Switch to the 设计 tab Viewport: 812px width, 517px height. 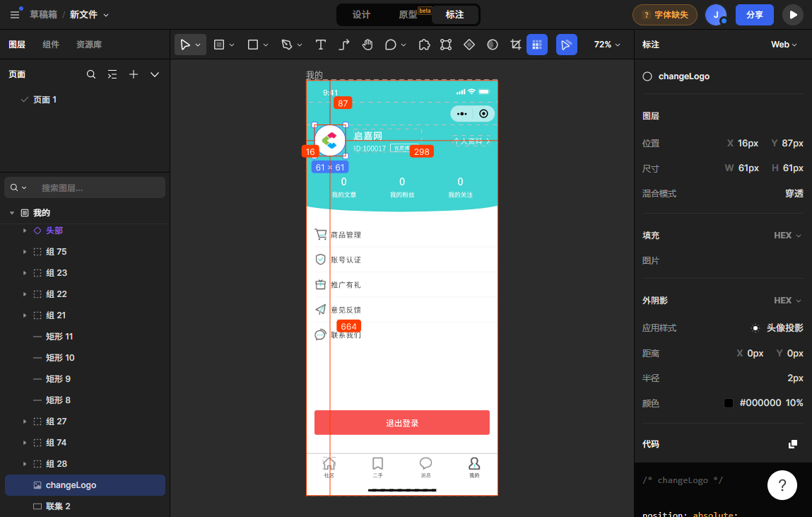(x=361, y=15)
